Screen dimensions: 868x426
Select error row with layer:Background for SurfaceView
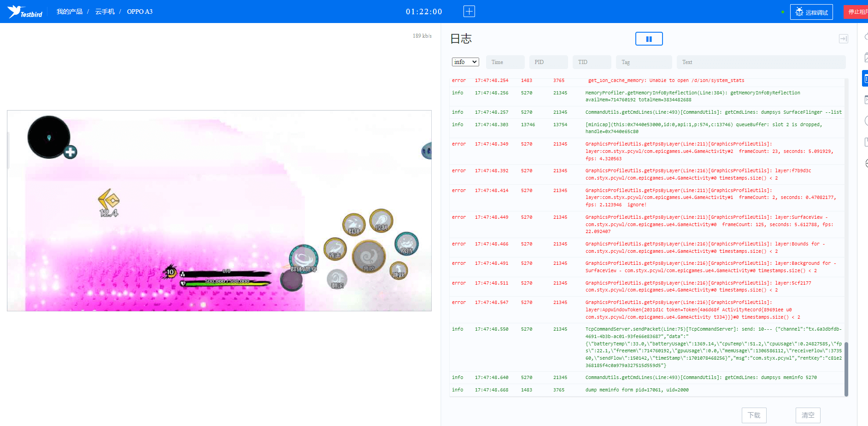click(x=647, y=267)
